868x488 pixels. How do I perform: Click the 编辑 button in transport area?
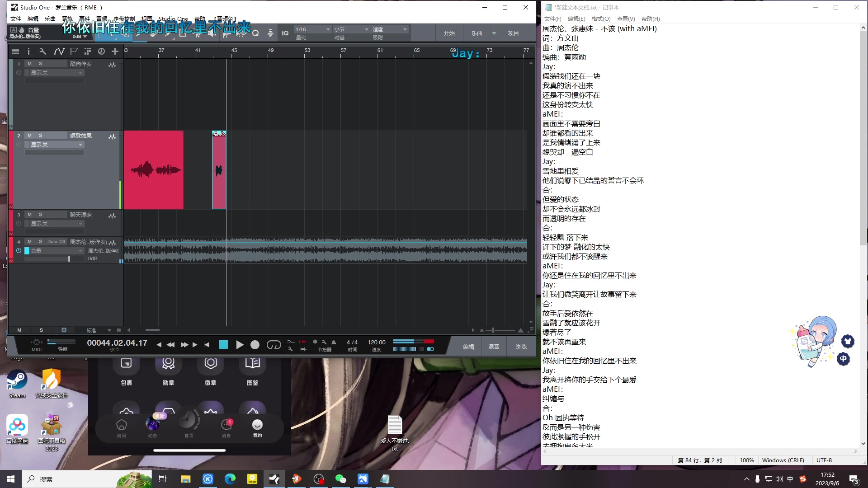[x=469, y=346]
